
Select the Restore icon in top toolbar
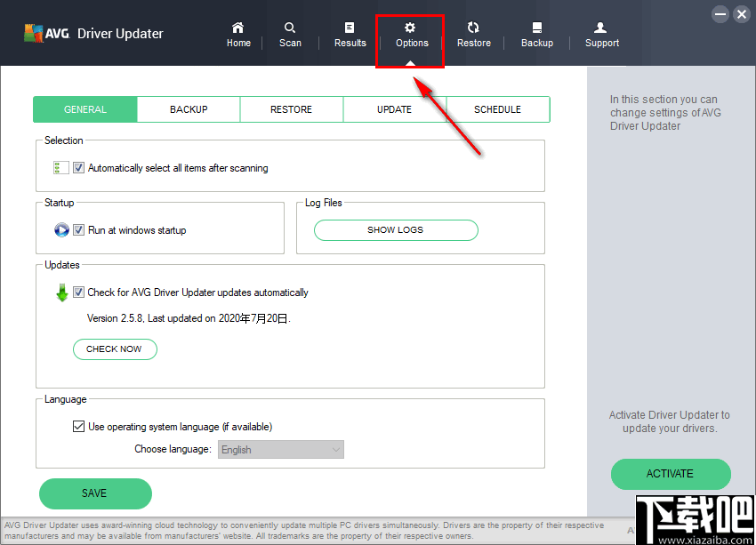[x=473, y=34]
